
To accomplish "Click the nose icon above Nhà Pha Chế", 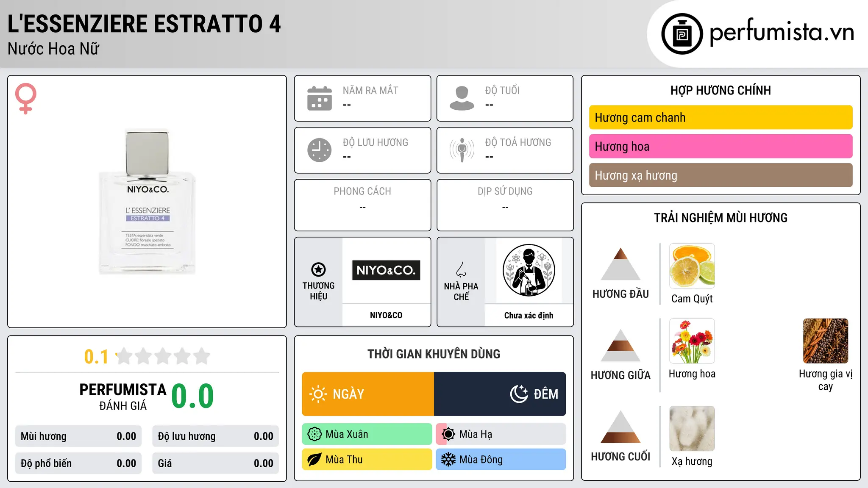I will [x=461, y=269].
